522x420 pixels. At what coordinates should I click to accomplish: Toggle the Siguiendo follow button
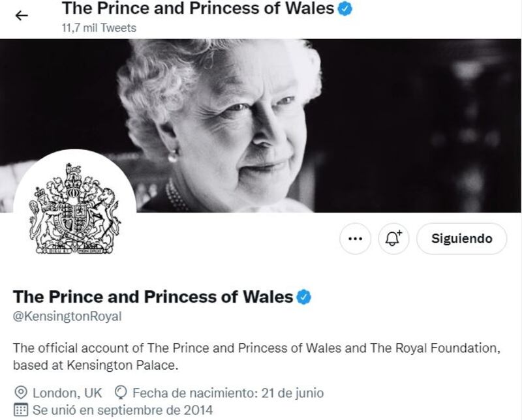point(462,239)
